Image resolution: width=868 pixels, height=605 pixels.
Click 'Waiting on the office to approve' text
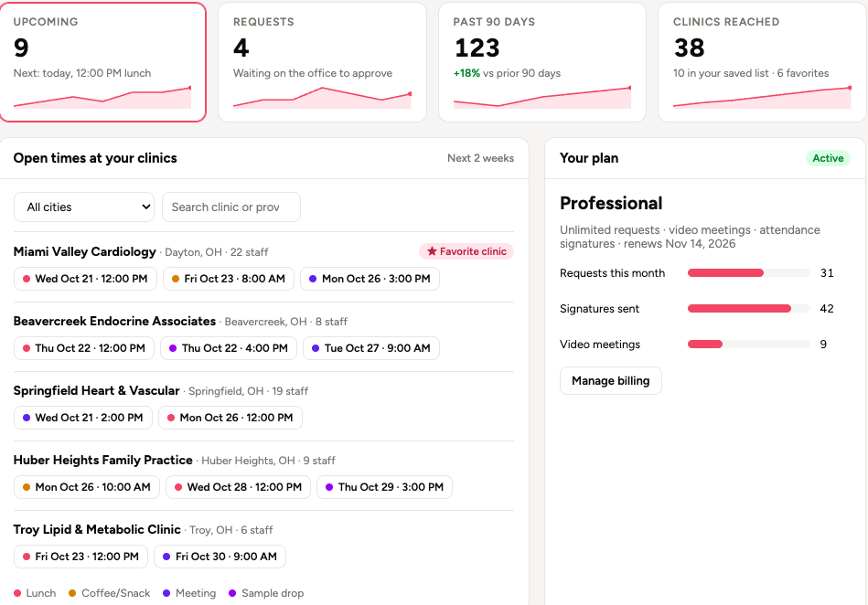[x=313, y=73]
